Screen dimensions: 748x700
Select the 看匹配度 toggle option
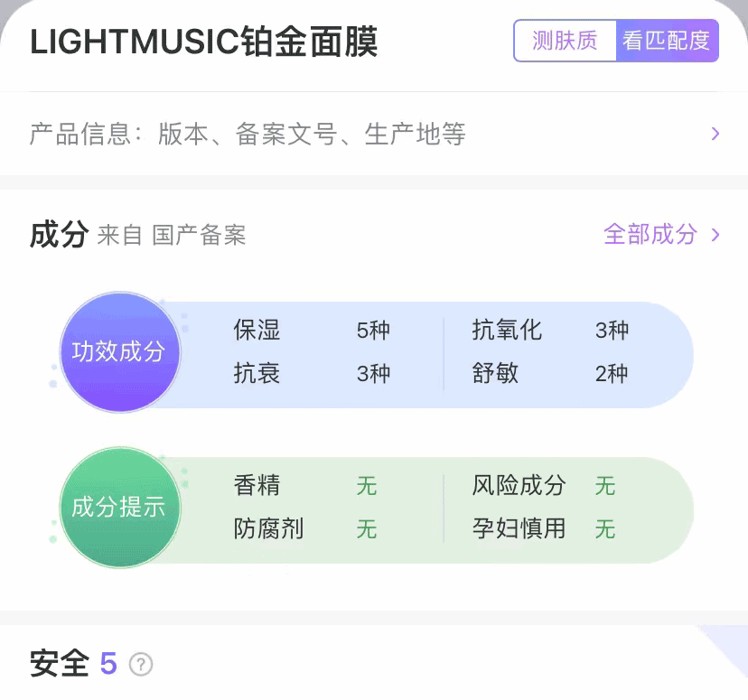[x=667, y=41]
